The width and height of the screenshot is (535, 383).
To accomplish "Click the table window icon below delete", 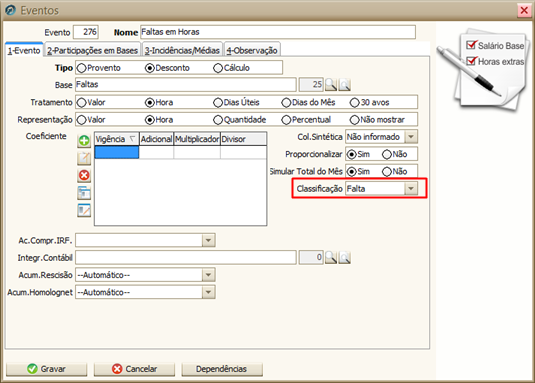I will coord(84,193).
